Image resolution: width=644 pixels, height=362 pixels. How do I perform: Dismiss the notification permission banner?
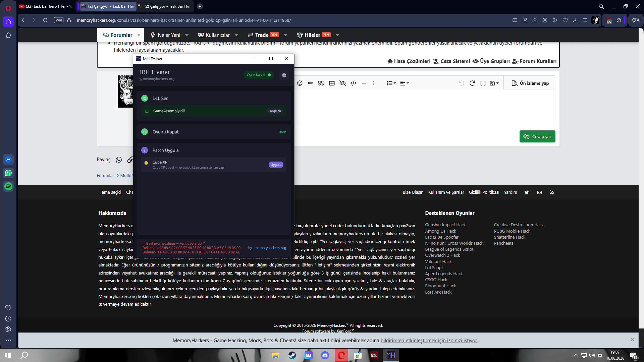point(632,340)
